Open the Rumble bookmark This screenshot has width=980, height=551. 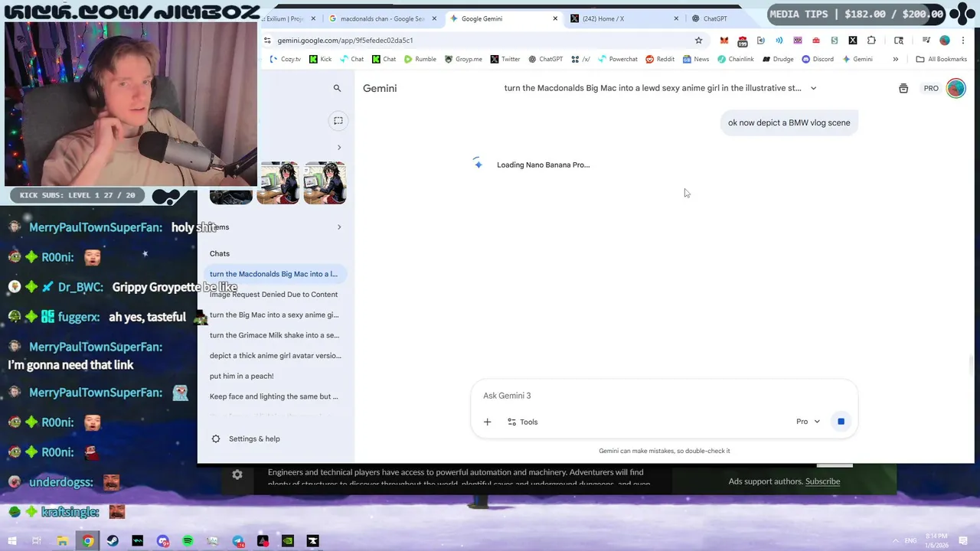coord(420,59)
